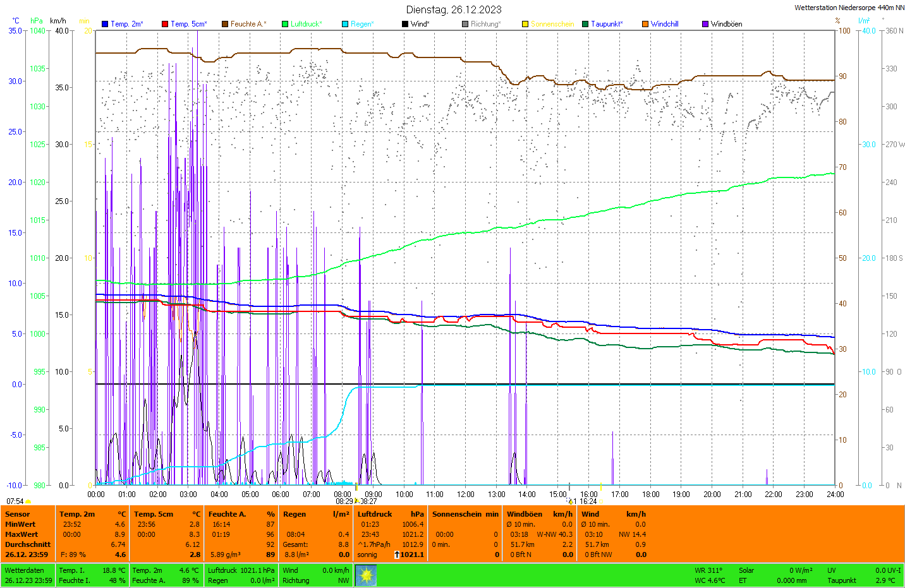Click the sunrise marker at 08:29
The height and width of the screenshot is (588, 905).
tap(356, 501)
